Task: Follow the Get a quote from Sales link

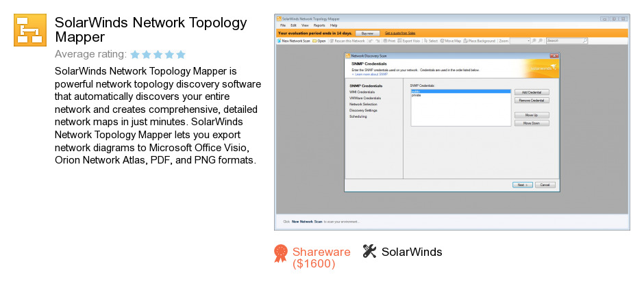Action: 400,33
